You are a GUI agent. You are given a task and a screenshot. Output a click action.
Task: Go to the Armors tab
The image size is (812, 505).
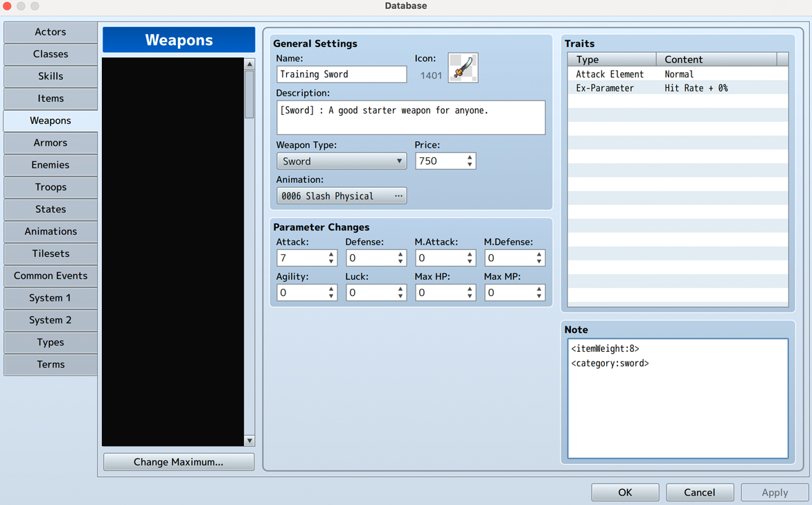[x=51, y=143]
